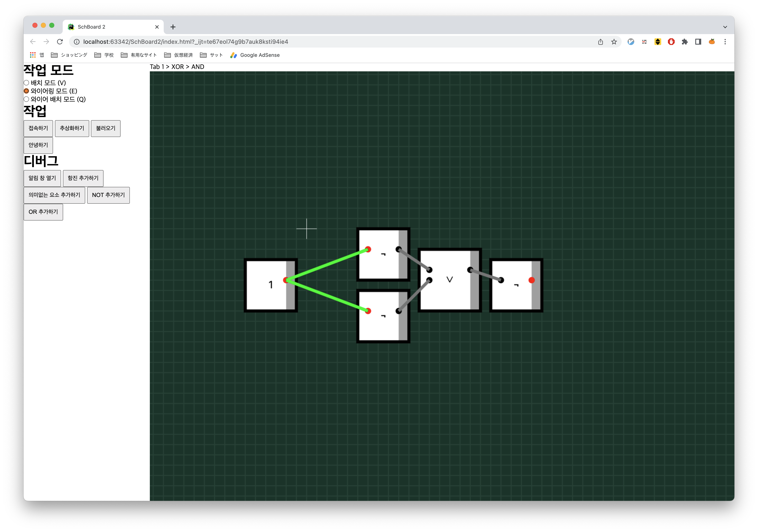Click the NOT 추가하기 button

108,195
